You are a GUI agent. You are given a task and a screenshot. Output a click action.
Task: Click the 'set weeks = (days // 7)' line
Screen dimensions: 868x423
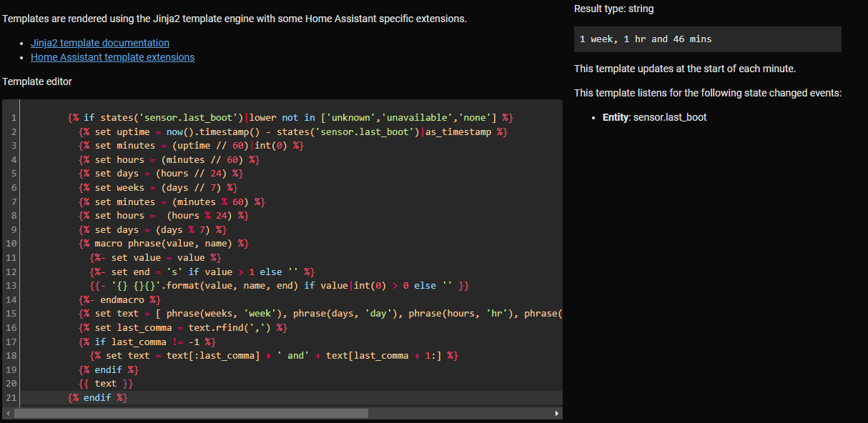coord(158,188)
